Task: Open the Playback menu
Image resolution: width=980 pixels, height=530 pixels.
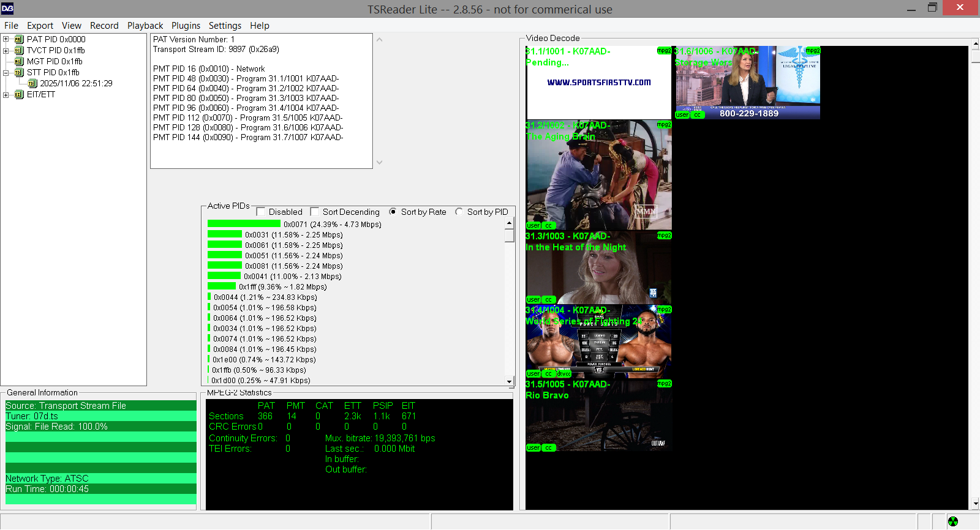Action: point(145,26)
